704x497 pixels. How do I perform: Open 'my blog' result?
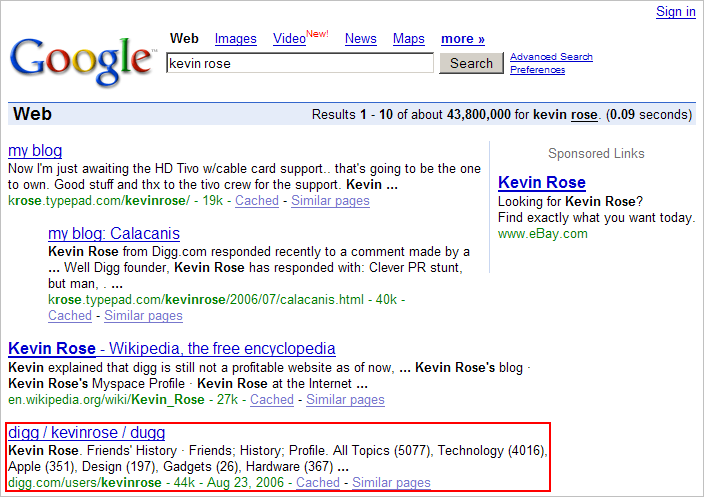(x=35, y=151)
